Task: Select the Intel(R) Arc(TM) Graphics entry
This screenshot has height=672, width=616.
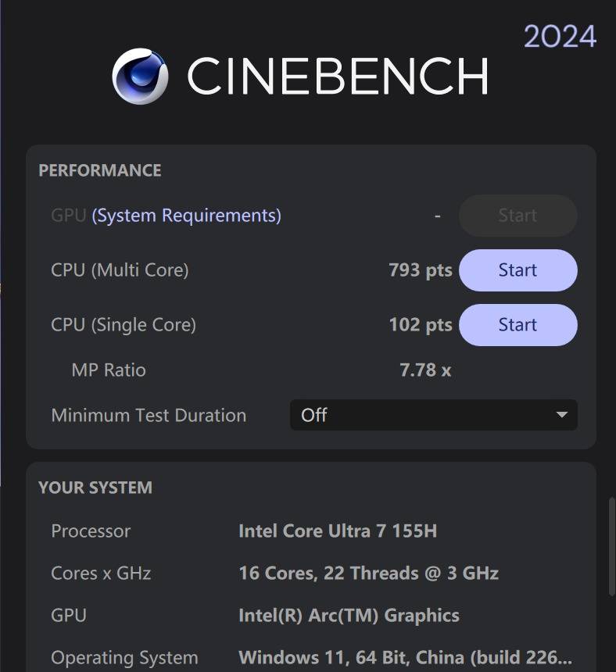Action: click(349, 616)
